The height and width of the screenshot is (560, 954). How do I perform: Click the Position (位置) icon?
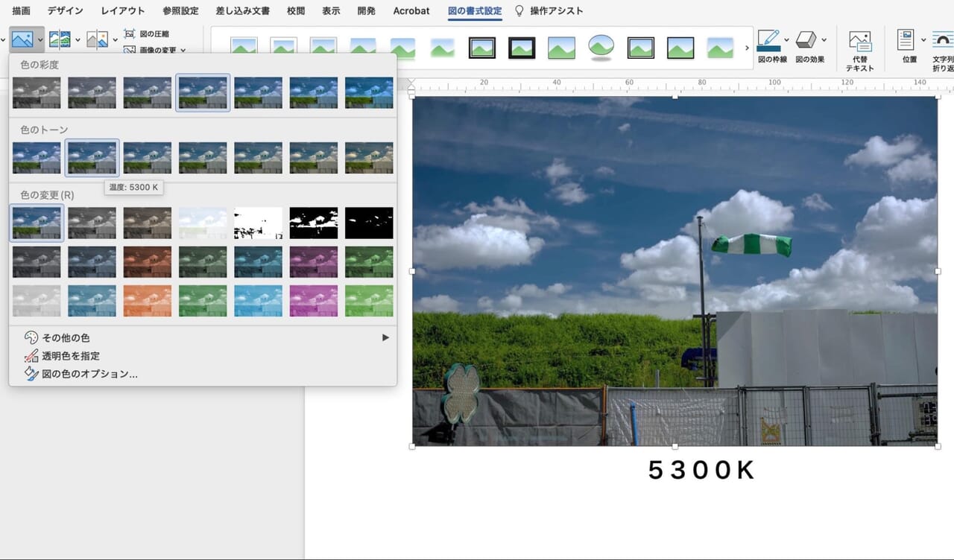906,40
